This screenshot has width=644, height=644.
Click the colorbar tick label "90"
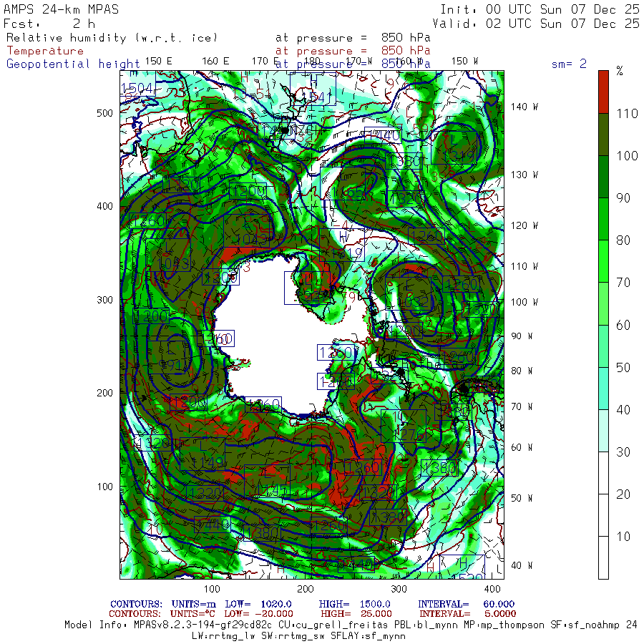(623, 198)
